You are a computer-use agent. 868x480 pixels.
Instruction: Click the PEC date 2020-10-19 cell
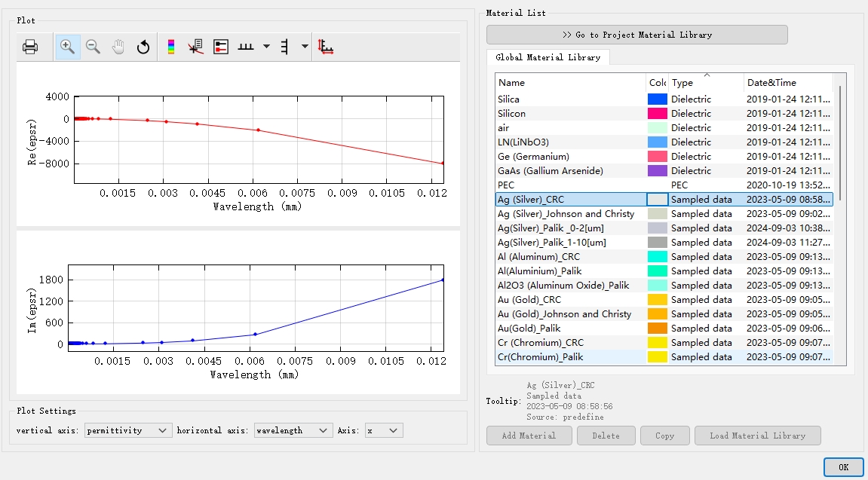[x=788, y=185]
